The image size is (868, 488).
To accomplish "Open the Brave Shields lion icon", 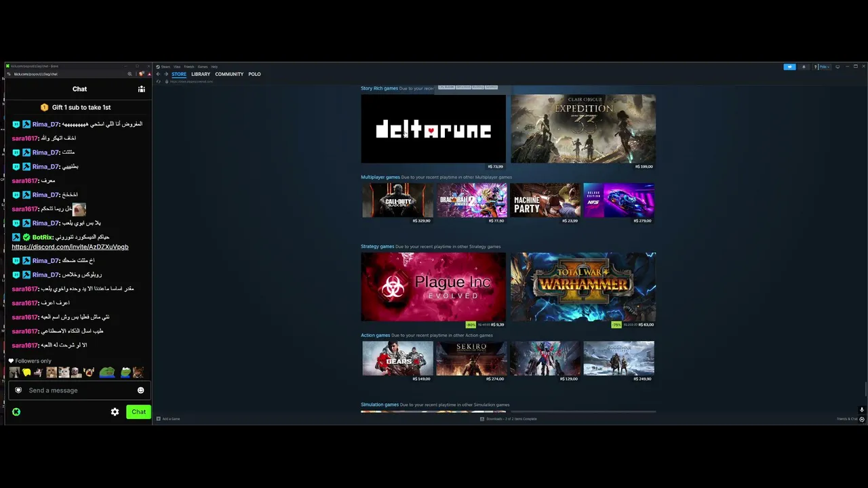I will [x=141, y=74].
